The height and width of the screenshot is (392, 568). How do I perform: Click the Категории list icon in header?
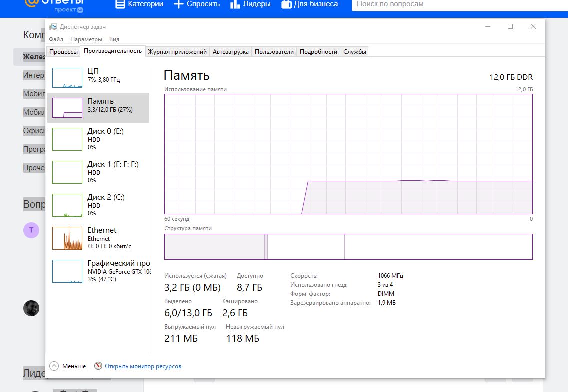120,4
